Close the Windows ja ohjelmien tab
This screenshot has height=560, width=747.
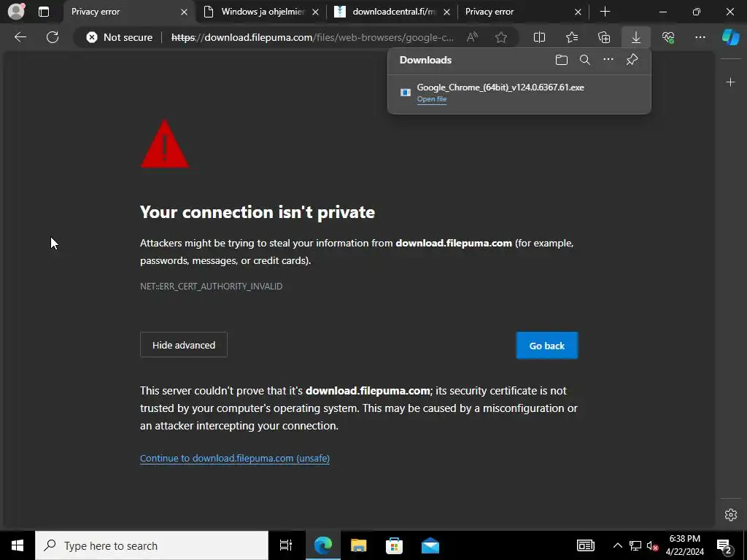[x=315, y=12]
